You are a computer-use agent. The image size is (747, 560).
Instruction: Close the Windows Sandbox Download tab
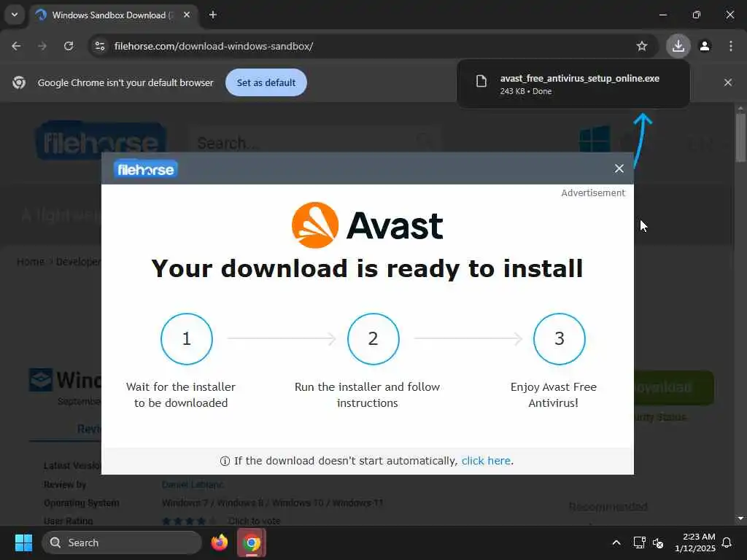[x=187, y=15]
